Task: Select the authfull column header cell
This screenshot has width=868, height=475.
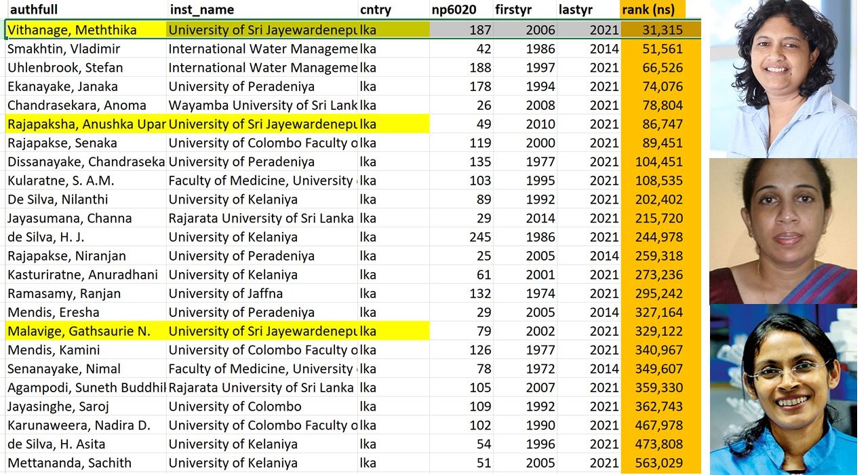Action: click(85, 9)
